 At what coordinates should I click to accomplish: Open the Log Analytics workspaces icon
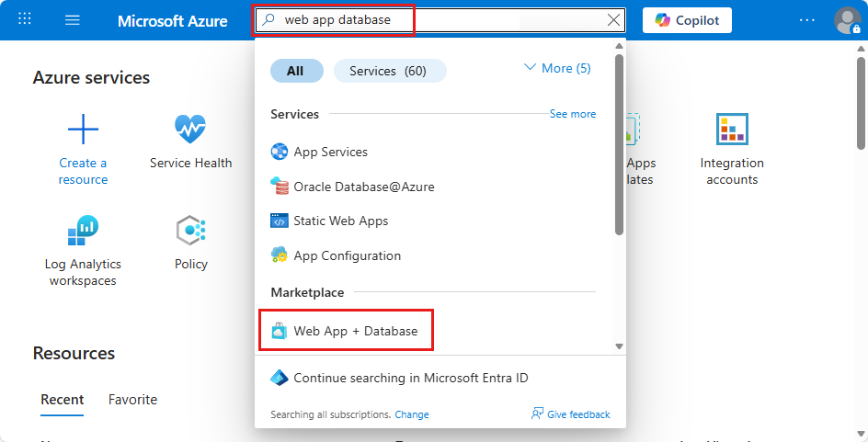point(83,231)
